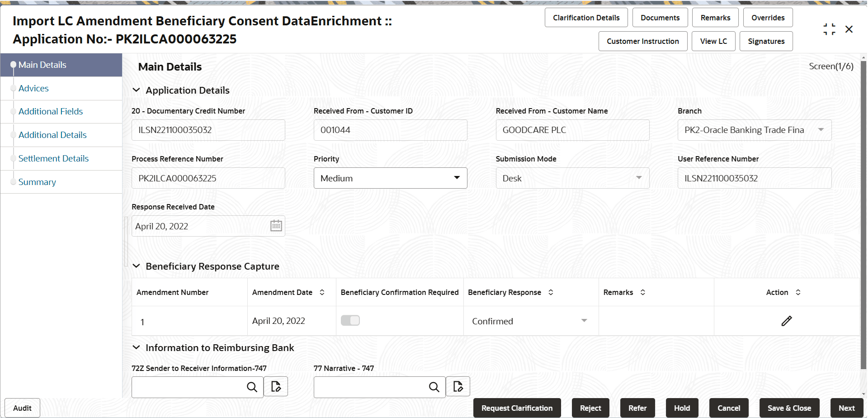This screenshot has height=418, width=868.
Task: Collapse the Beneficiary Response Capture section
Action: tap(136, 266)
